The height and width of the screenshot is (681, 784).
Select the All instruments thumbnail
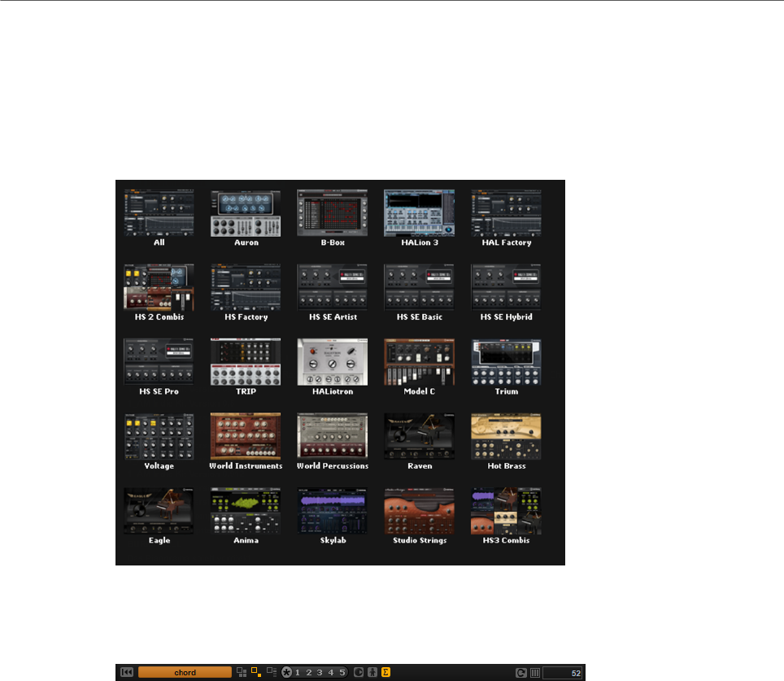159,212
